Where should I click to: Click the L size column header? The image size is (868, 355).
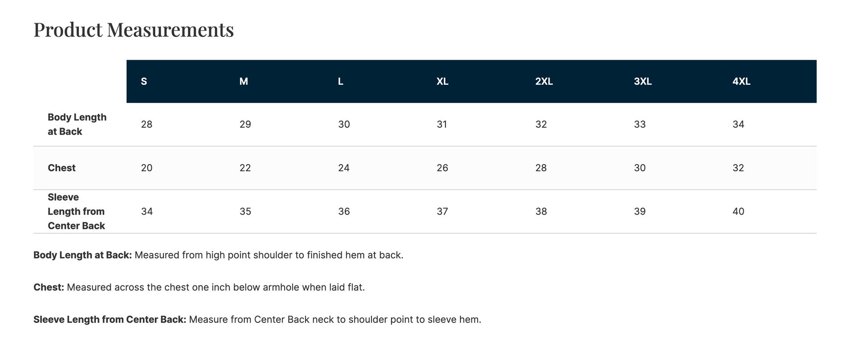(341, 82)
